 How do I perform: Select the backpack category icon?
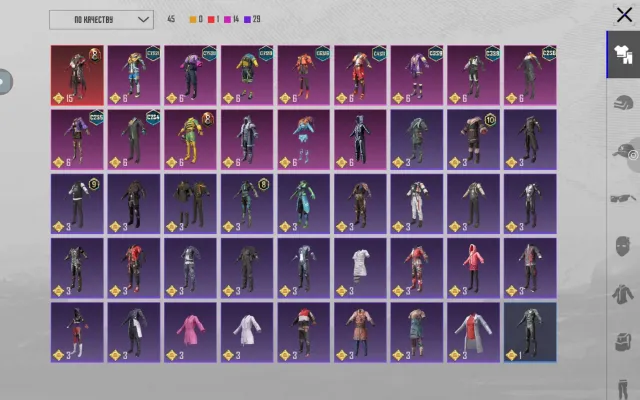pyautogui.click(x=623, y=342)
